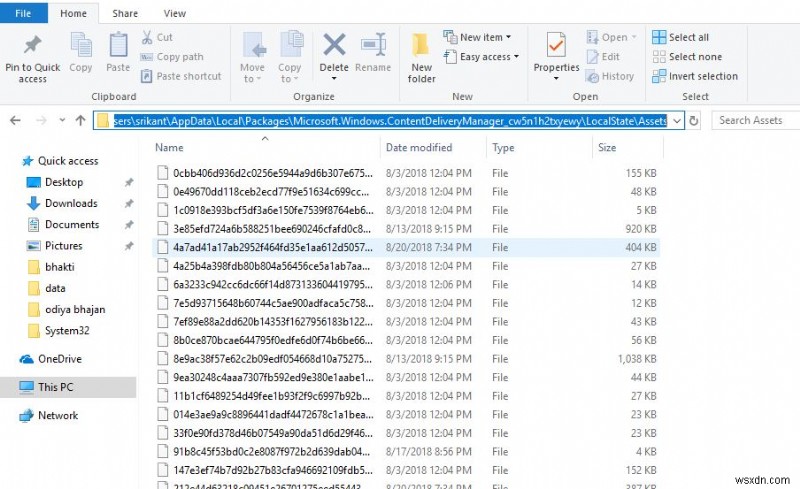Screen dimensions: 800x489
Task: Click the address bar path
Action: (x=390, y=120)
